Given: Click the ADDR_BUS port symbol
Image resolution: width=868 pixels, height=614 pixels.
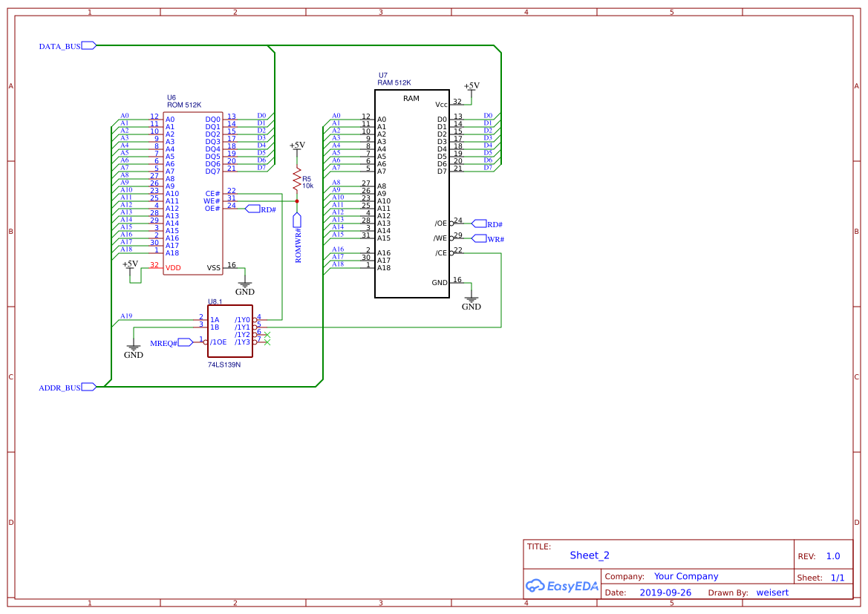Looking at the screenshot, I should tap(88, 387).
